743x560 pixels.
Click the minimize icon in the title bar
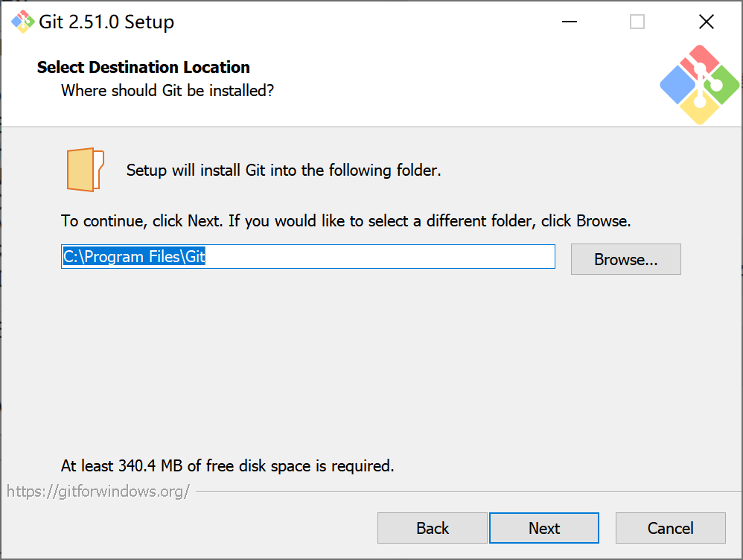[x=569, y=22]
